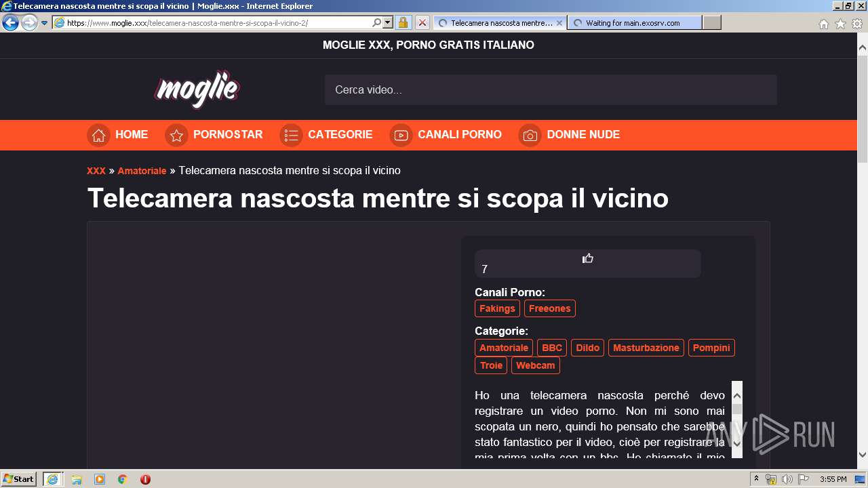Click the play icon in the orange menu
The image size is (868, 488).
tap(401, 135)
